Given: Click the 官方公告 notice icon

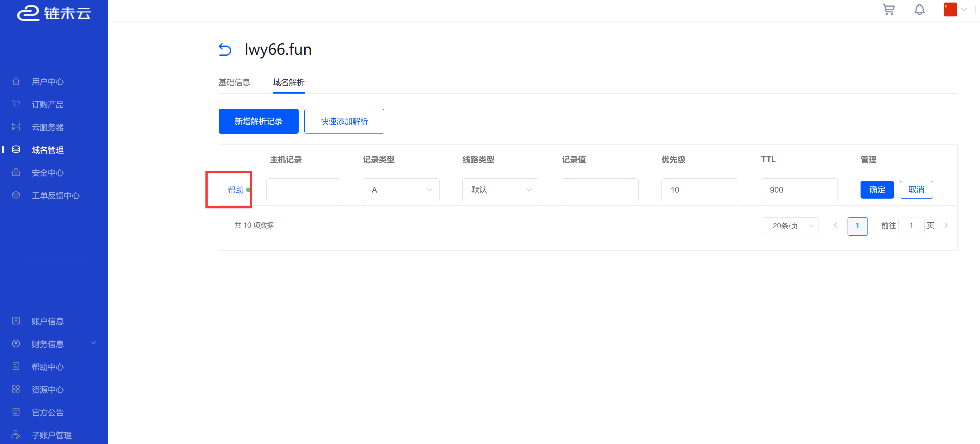Looking at the screenshot, I should point(16,412).
